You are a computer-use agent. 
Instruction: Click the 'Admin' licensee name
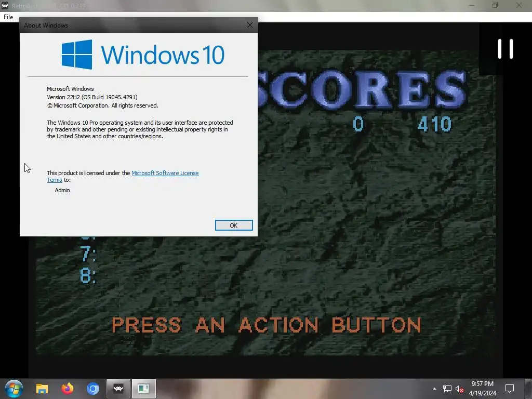(62, 190)
